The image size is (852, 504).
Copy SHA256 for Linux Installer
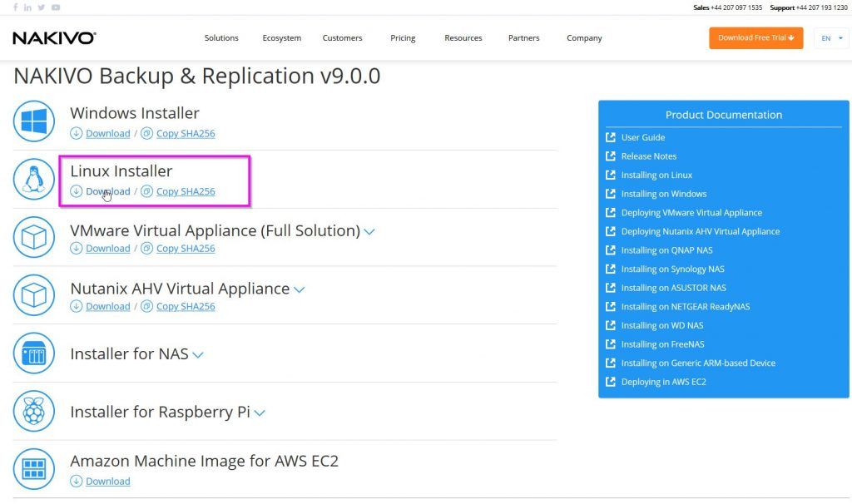click(x=186, y=192)
